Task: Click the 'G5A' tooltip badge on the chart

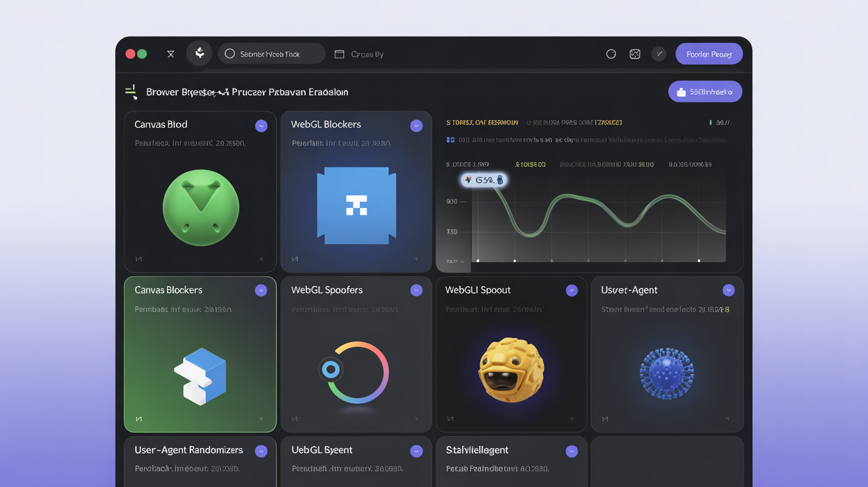Action: pos(484,180)
